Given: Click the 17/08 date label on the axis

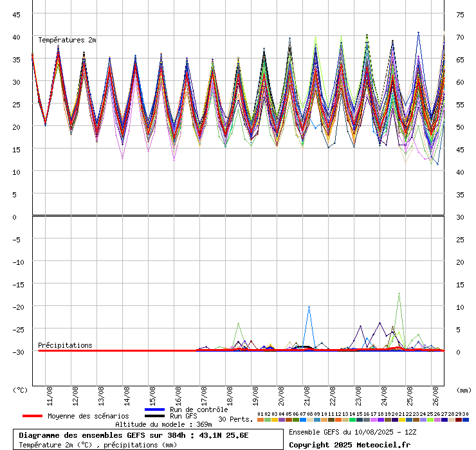Looking at the screenshot, I should click(x=204, y=396).
